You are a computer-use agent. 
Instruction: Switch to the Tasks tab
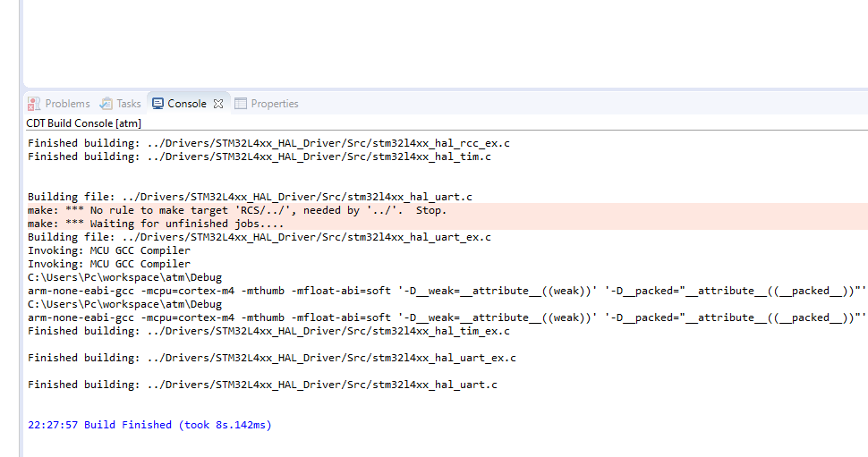point(129,104)
